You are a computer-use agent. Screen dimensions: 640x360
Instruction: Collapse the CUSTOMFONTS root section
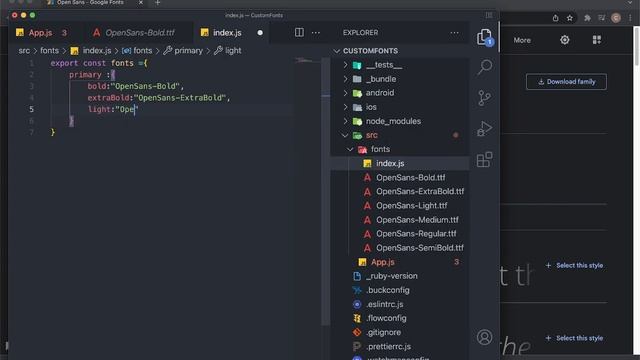click(x=370, y=51)
